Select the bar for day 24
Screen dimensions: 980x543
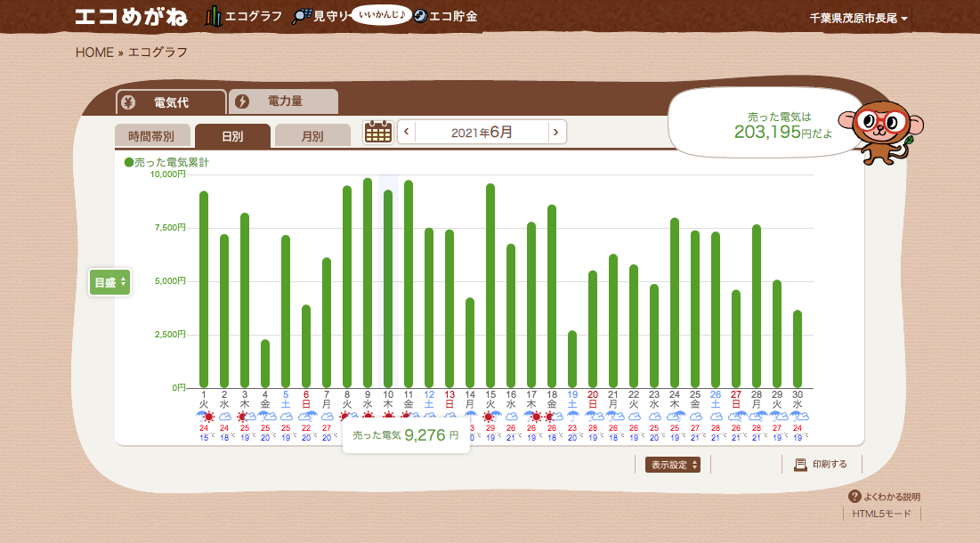coord(675,303)
